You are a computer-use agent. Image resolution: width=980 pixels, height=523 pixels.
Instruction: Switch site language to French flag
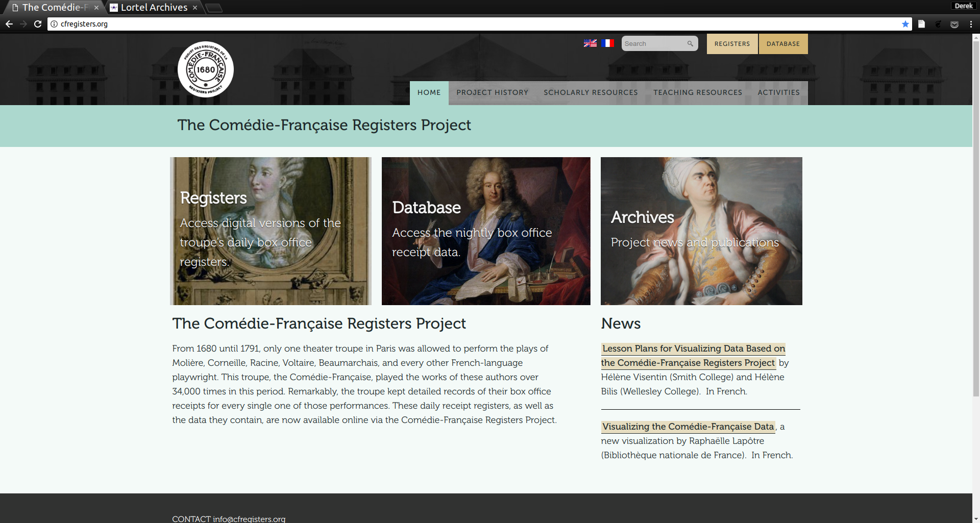click(x=607, y=43)
